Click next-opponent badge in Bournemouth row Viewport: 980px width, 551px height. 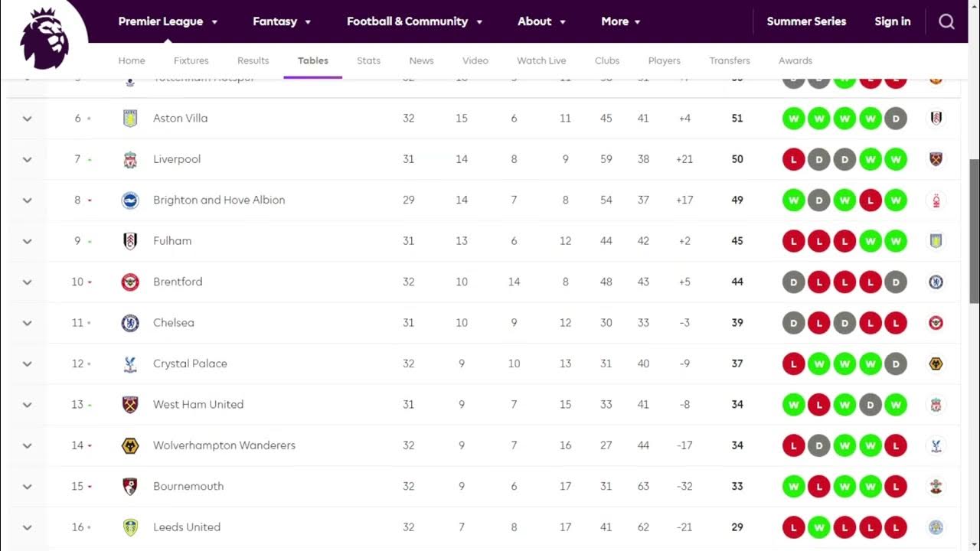pos(936,486)
